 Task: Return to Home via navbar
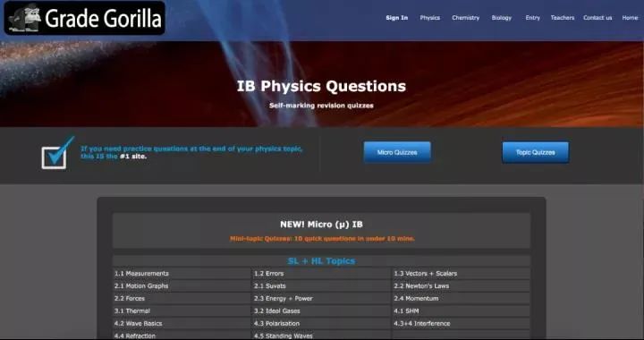[x=630, y=18]
